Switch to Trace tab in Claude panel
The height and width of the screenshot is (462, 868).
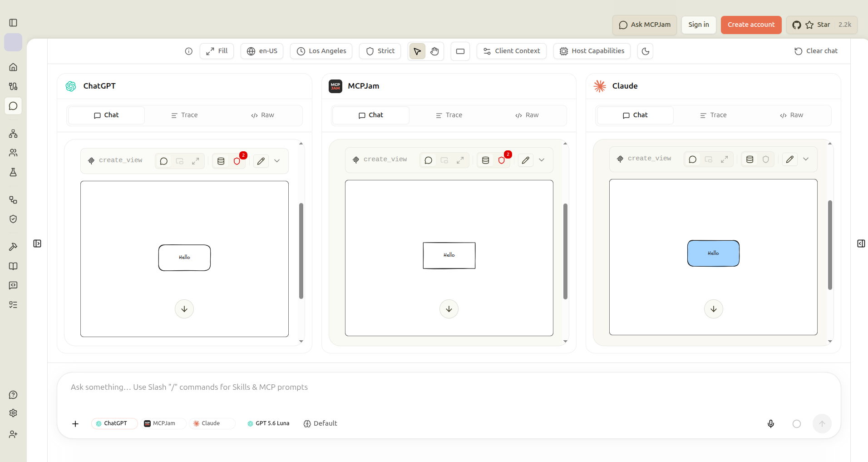[x=713, y=115]
